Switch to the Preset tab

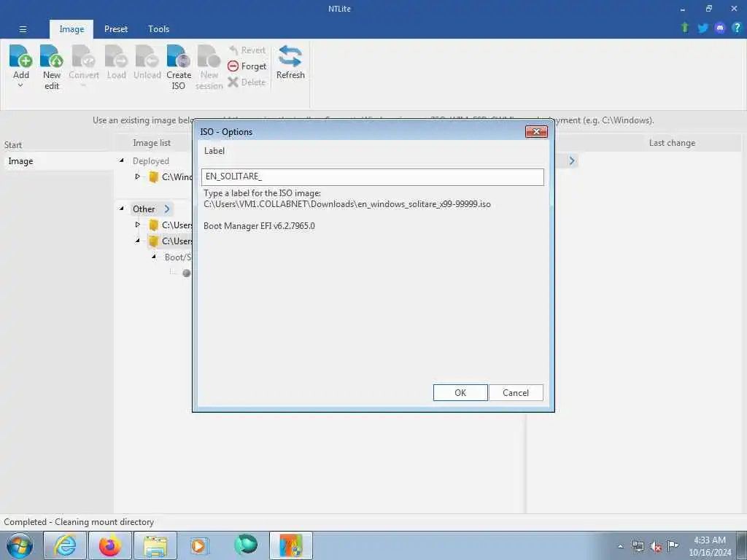116,29
